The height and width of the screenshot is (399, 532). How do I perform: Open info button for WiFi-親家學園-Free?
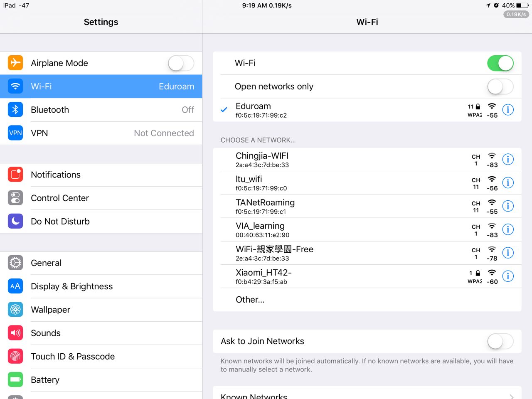click(x=508, y=253)
